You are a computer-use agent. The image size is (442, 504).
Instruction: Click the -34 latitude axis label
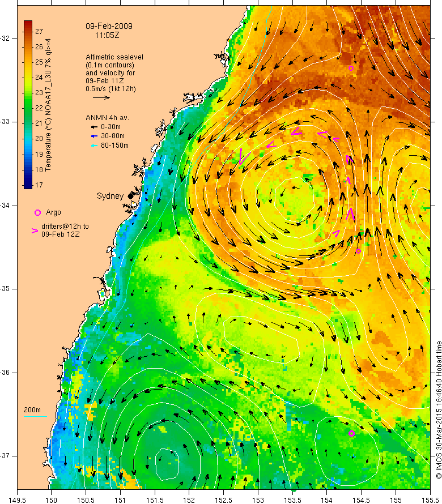coord(5,206)
